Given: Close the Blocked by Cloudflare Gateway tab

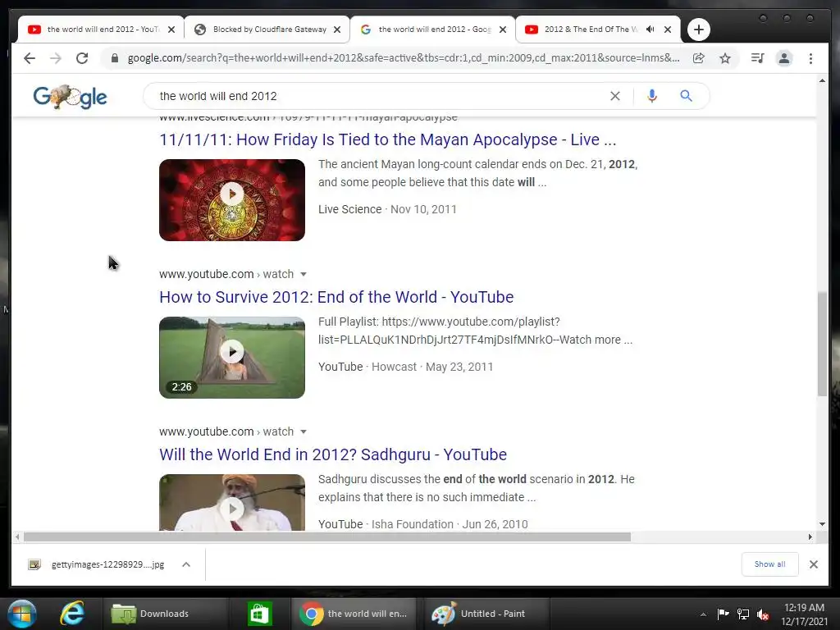Looking at the screenshot, I should point(337,30).
